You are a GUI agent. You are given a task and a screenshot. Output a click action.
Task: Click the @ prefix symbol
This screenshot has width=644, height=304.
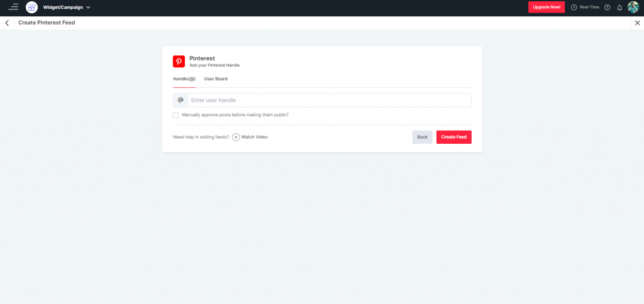(180, 100)
